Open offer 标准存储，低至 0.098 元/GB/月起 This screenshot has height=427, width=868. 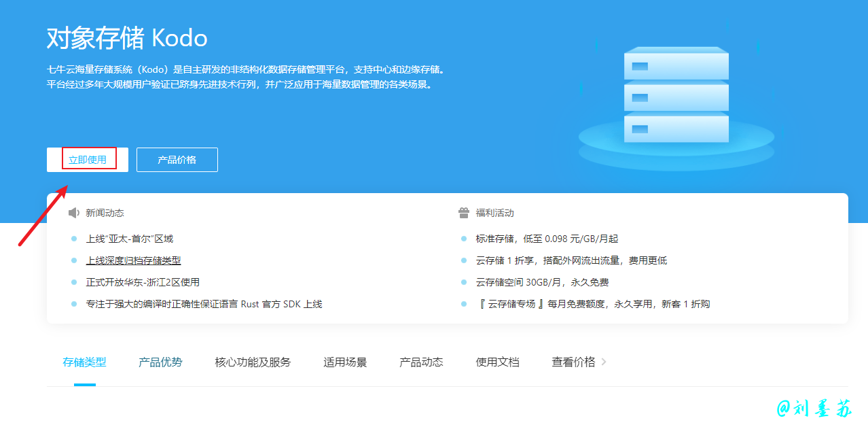click(547, 239)
